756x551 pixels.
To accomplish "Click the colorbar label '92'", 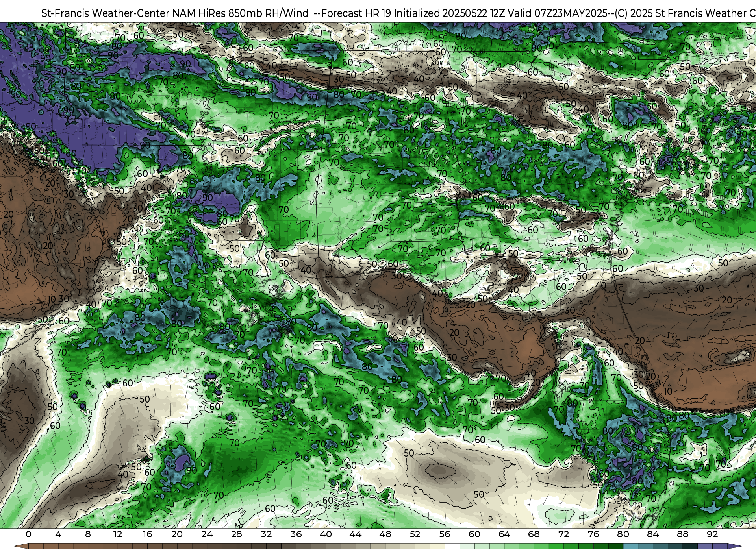I will tap(712, 534).
